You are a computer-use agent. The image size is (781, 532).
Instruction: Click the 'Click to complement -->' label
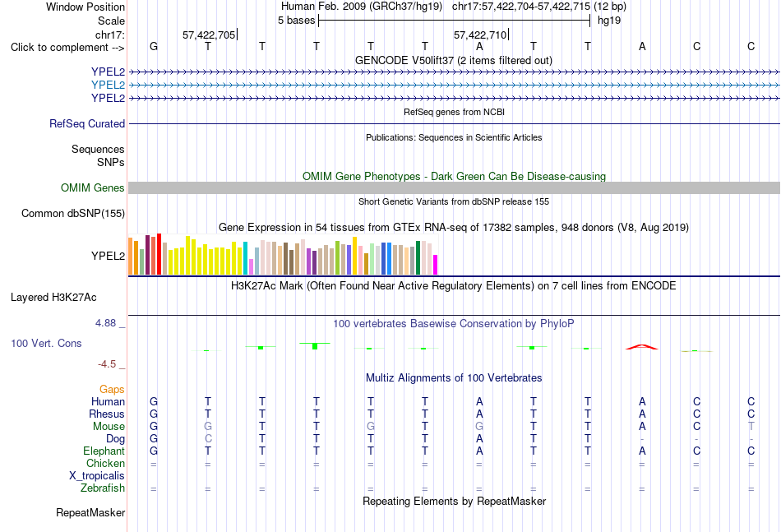coord(67,48)
